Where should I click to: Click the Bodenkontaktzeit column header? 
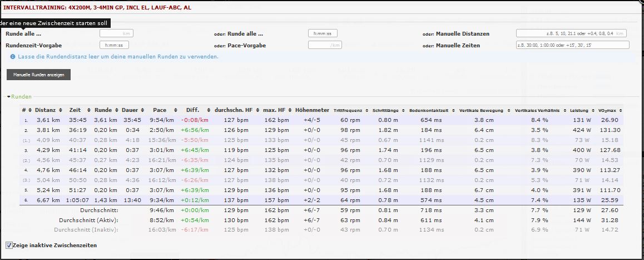(429, 110)
